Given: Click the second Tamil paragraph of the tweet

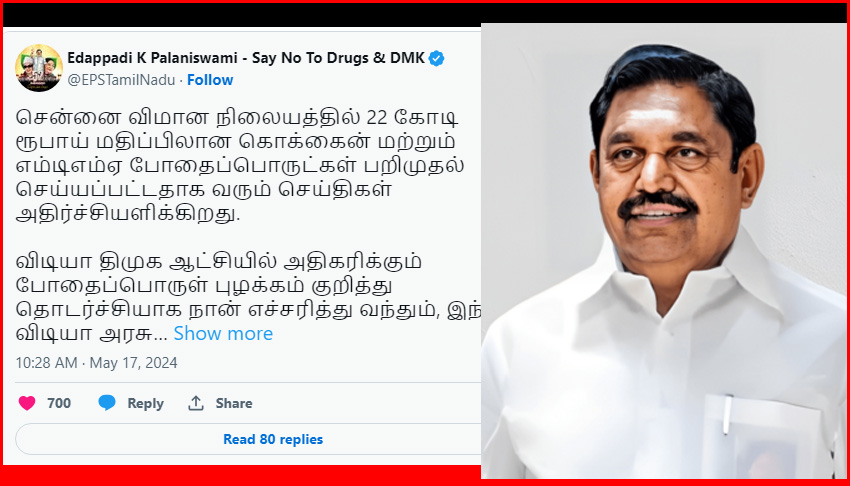Looking at the screenshot, I should click(x=248, y=297).
